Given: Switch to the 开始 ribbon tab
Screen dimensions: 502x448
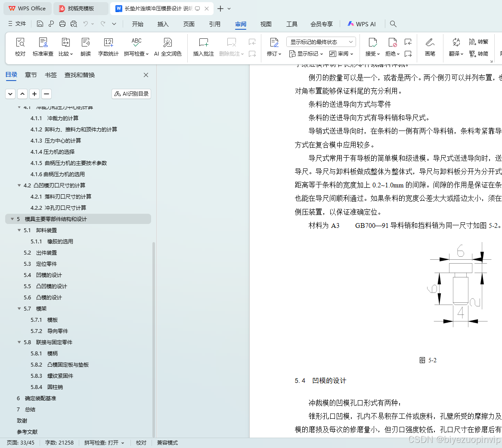Looking at the screenshot, I should click(x=138, y=24).
